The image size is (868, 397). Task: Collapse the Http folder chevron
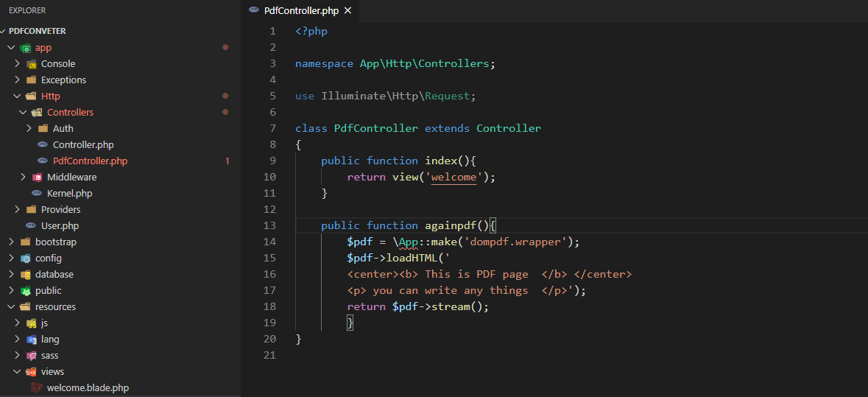click(17, 96)
